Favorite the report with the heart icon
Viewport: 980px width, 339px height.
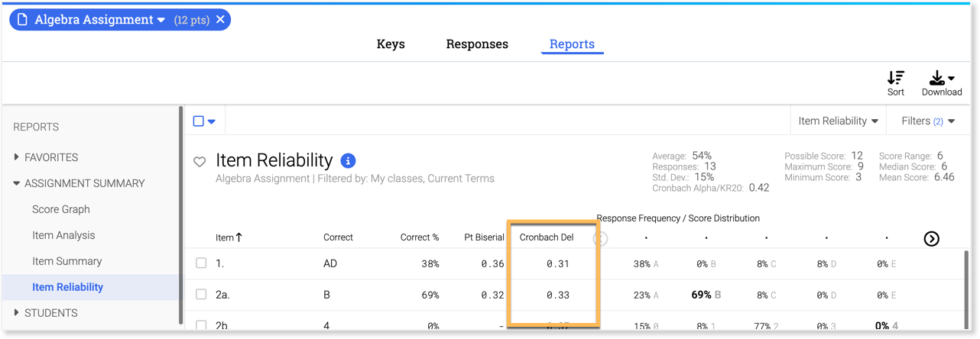coord(200,162)
